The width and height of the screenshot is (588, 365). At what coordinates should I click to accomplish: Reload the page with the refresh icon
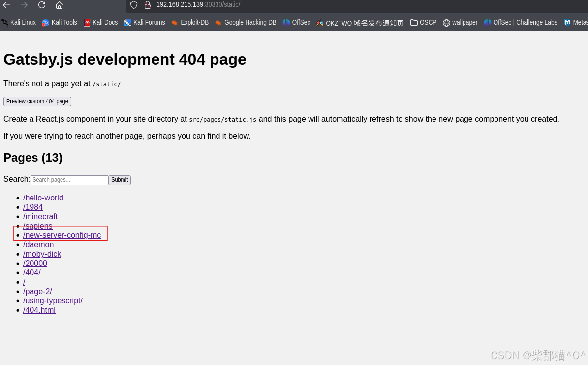42,5
